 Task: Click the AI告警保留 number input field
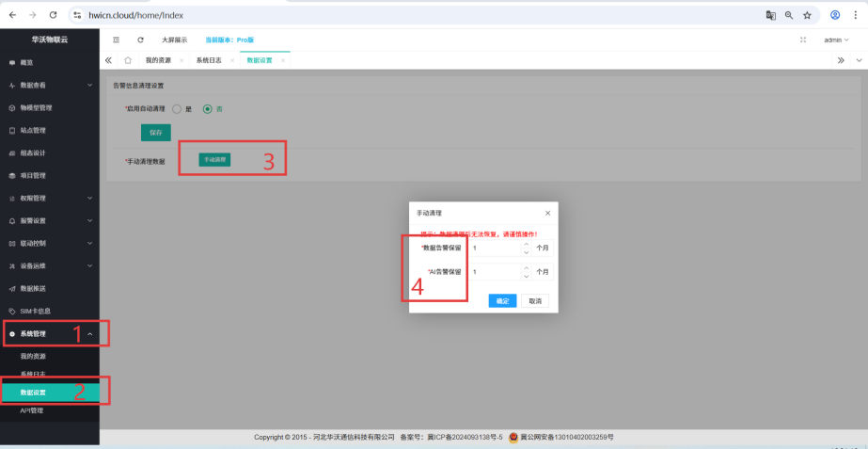pyautogui.click(x=496, y=271)
